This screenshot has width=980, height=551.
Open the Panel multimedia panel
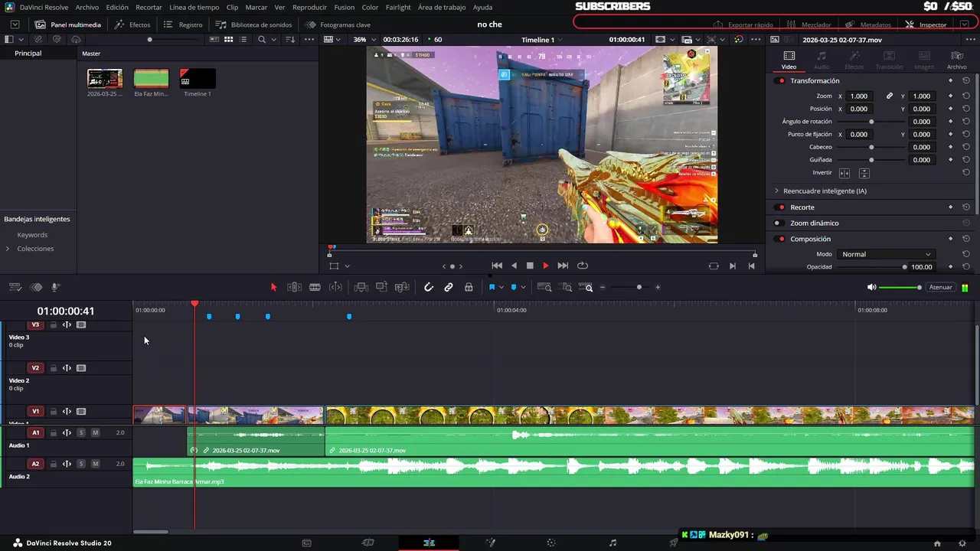coord(67,24)
